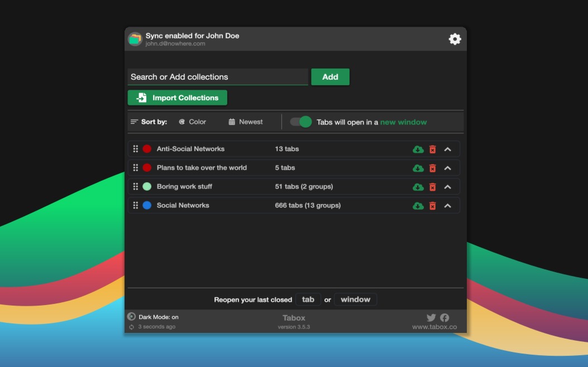Click the sort lines icon beside Sort by

[x=134, y=122]
